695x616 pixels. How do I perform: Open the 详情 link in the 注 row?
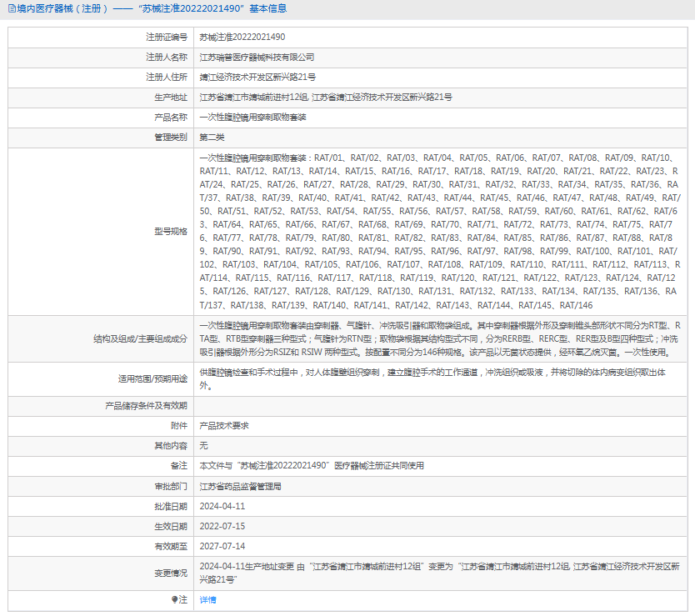pyautogui.click(x=207, y=599)
